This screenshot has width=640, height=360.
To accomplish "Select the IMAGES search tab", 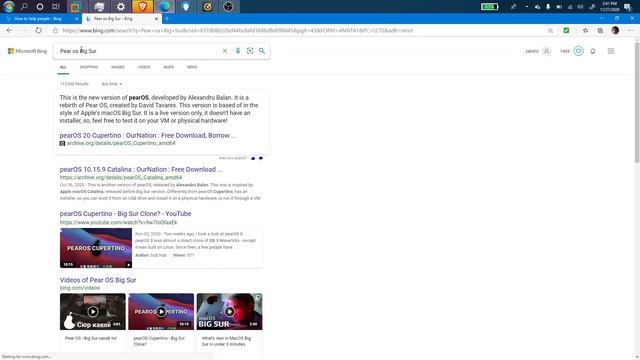I will pyautogui.click(x=118, y=67).
